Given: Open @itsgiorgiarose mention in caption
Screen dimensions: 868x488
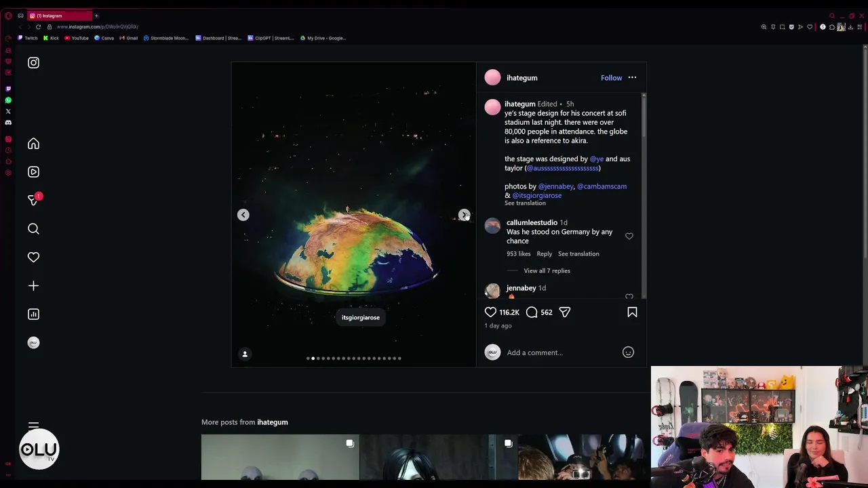Looking at the screenshot, I should coord(537,196).
